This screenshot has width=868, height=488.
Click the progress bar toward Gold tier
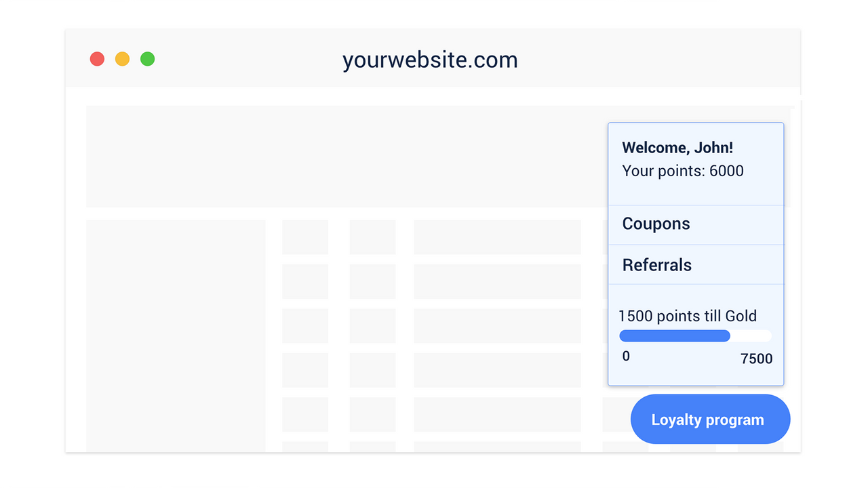[694, 335]
